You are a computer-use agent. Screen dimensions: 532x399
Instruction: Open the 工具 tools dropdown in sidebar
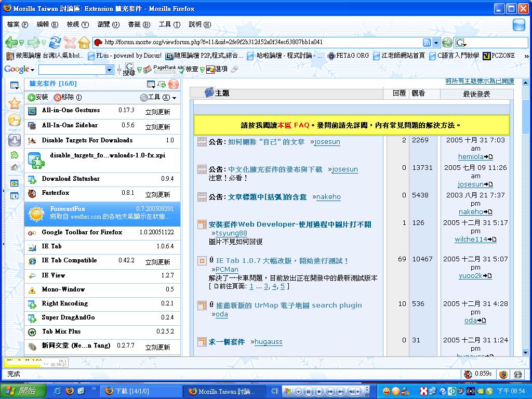point(158,97)
